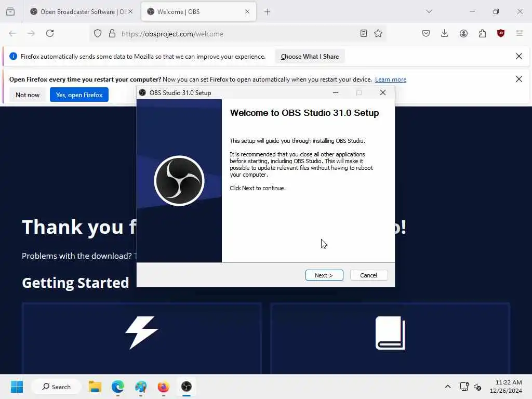Open the book icon guide card
The image size is (532, 399).
tap(390, 339)
